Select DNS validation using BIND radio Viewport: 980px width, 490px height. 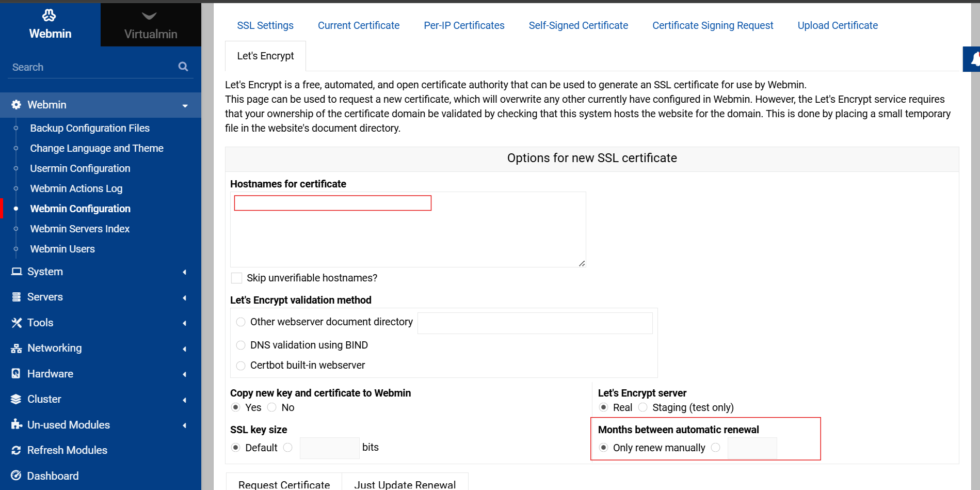click(240, 345)
